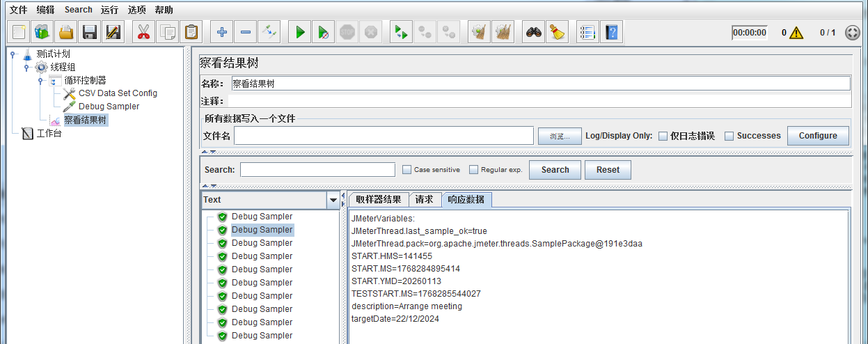Click the binoculars search icon
868x344 pixels.
(533, 32)
